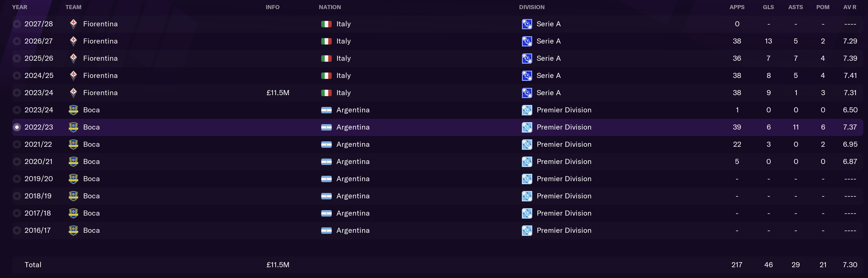Select the 2022/23 season radio button
This screenshot has width=868, height=278.
click(x=17, y=127)
